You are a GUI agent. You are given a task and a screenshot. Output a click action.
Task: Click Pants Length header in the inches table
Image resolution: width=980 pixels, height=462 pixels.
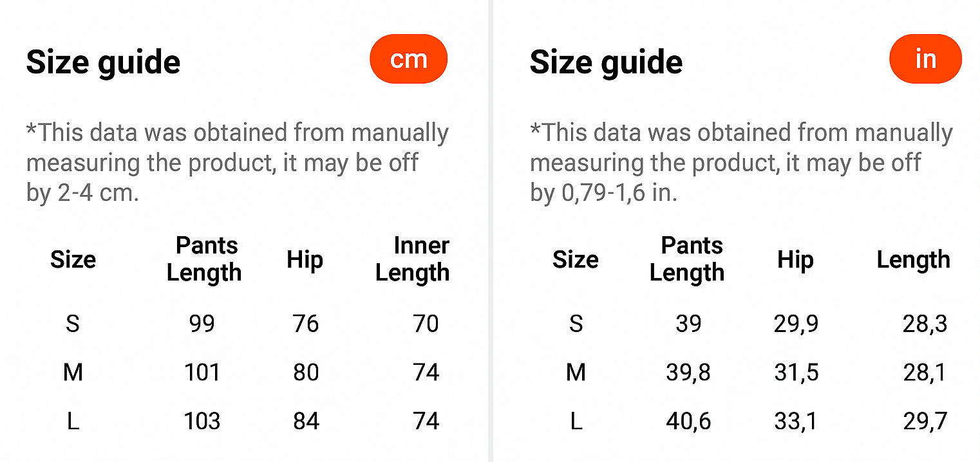687,259
